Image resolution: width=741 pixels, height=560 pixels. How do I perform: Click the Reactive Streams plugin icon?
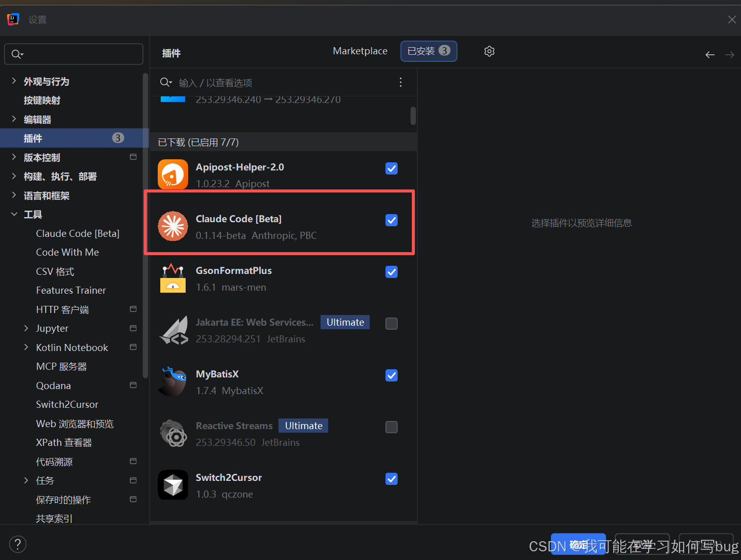pos(173,433)
